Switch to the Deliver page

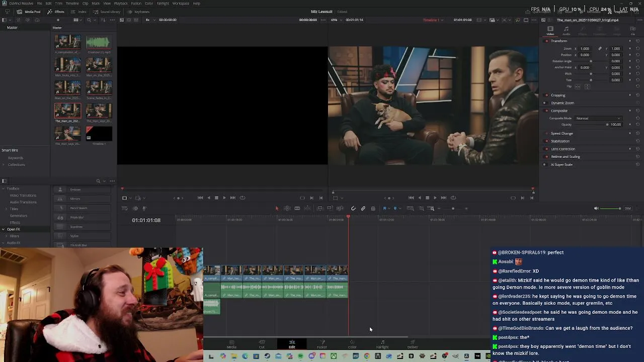[413, 344]
